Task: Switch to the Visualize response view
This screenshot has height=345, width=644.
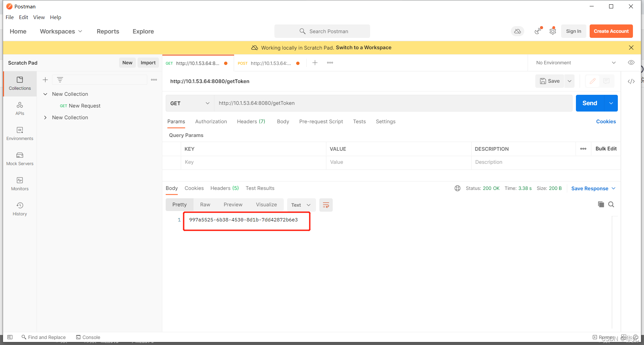Action: pos(266,205)
